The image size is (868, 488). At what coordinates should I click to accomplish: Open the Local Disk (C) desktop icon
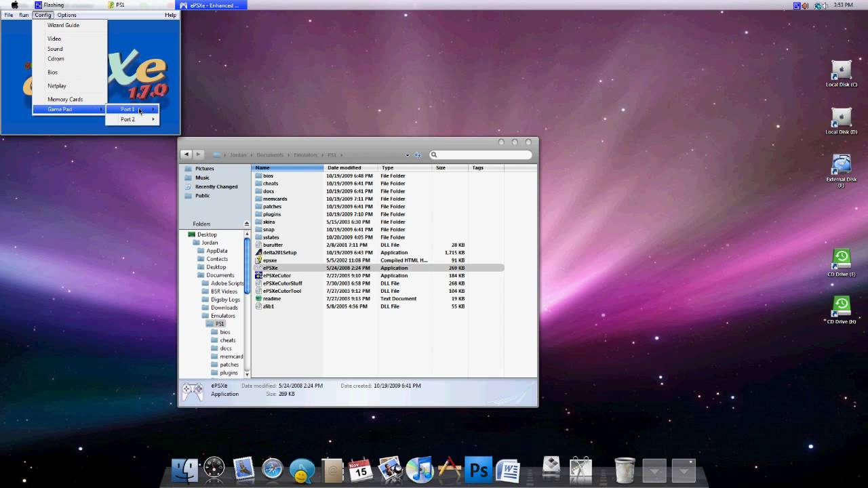click(x=841, y=74)
